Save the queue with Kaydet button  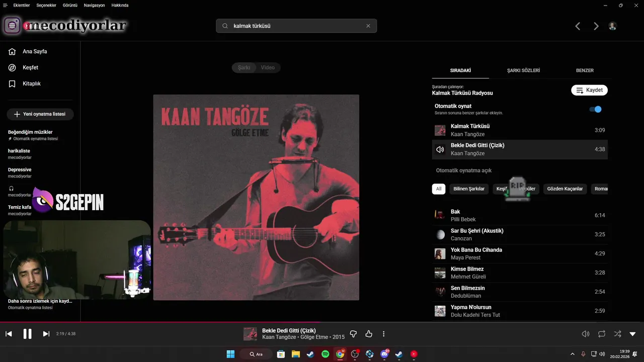589,90
